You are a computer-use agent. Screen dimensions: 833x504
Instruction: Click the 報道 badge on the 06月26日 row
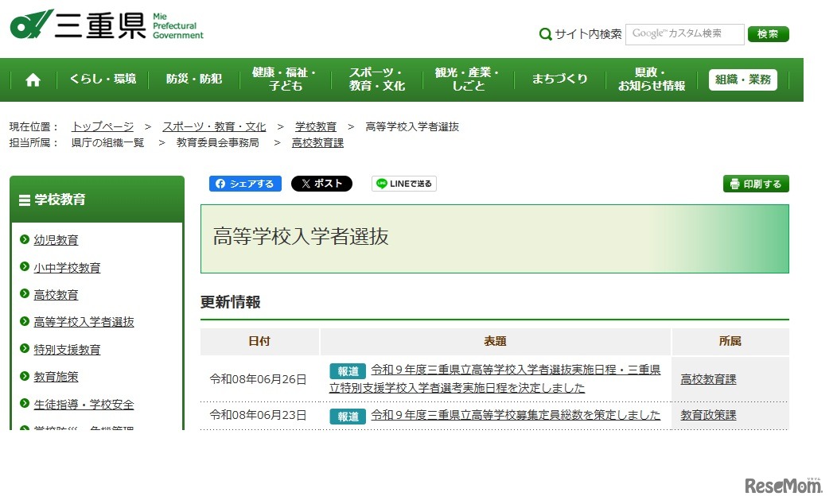point(348,371)
